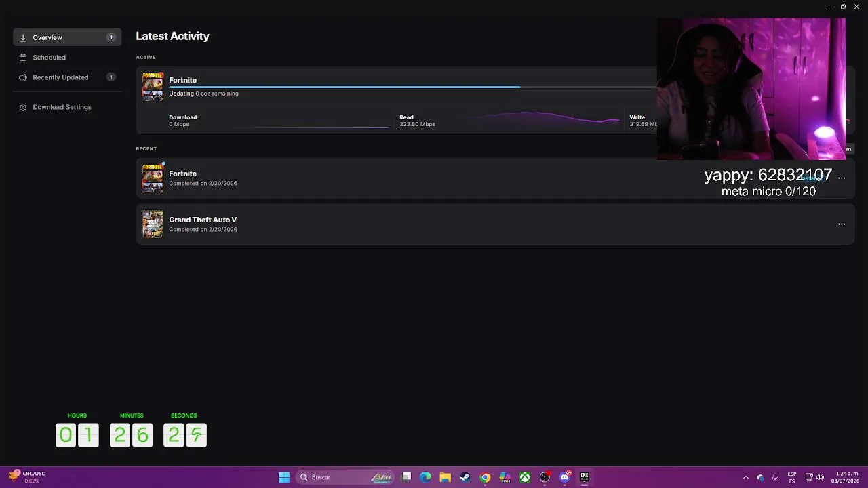Open Discord from the taskbar
The height and width of the screenshot is (488, 868).
[x=565, y=477]
